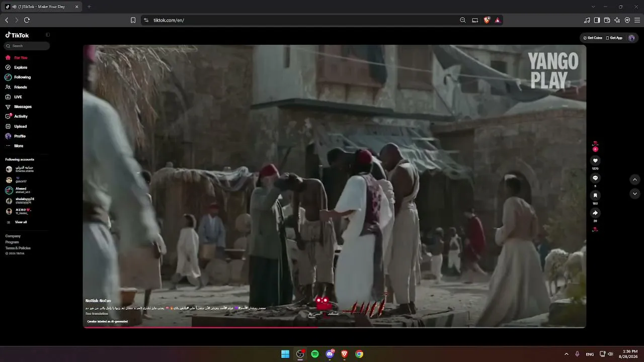Open the page zoom control
This screenshot has height=362, width=644.
tap(463, 20)
